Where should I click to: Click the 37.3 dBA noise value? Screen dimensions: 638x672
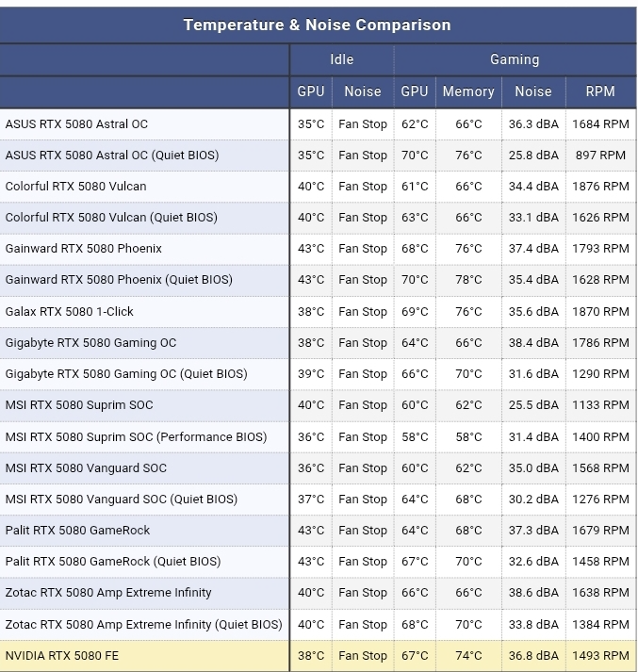point(533,530)
